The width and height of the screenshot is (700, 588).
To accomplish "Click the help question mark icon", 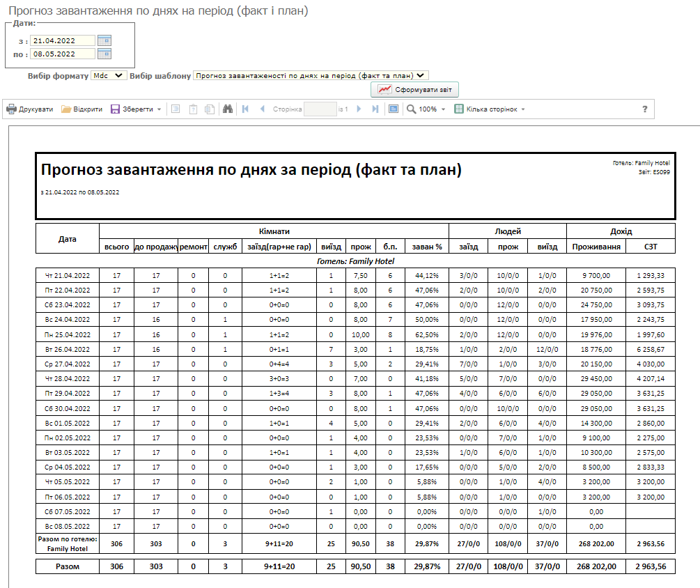I will (644, 109).
